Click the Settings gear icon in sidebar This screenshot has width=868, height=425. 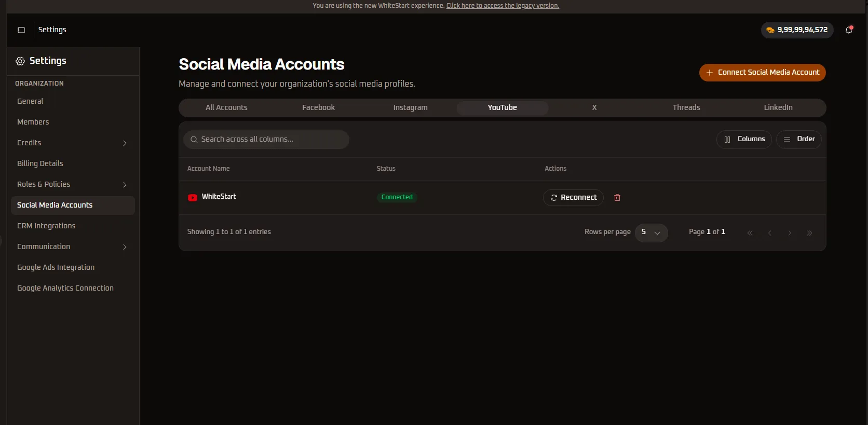(x=20, y=61)
